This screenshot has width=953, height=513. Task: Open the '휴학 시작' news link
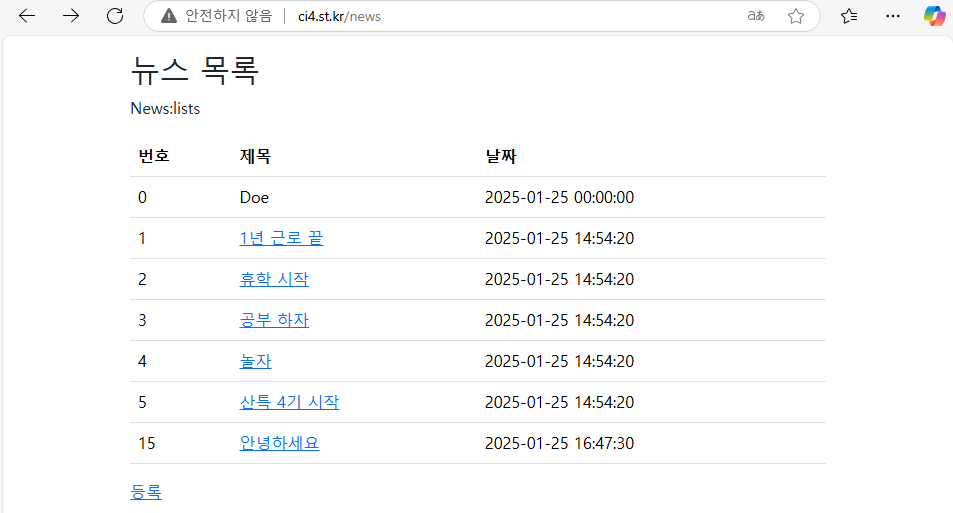tap(274, 279)
